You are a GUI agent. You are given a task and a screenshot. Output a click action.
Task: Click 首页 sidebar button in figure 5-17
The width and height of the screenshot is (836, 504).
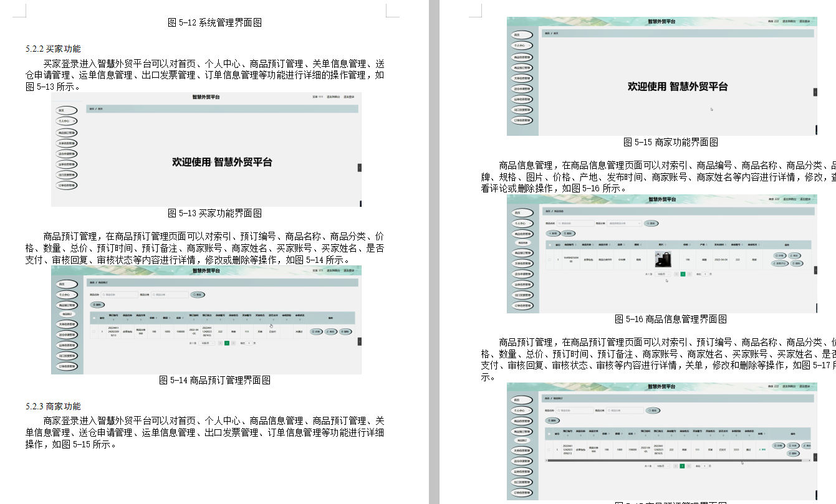point(522,400)
